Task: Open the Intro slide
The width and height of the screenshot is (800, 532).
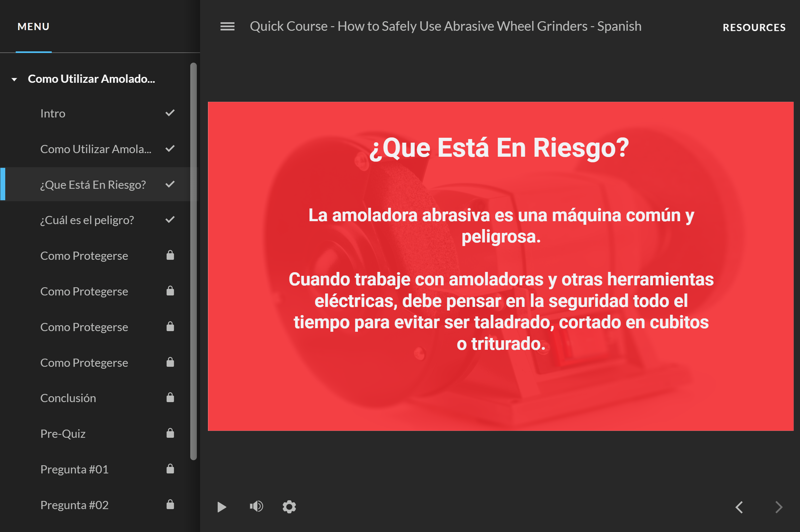Action: point(99,113)
